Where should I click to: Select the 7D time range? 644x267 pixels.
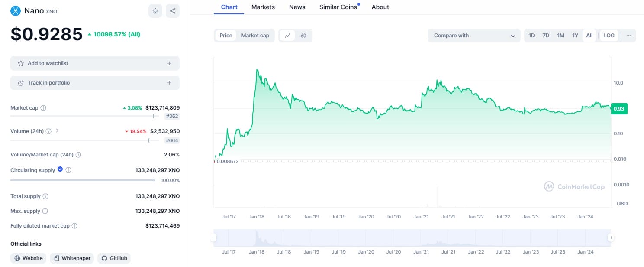[546, 36]
